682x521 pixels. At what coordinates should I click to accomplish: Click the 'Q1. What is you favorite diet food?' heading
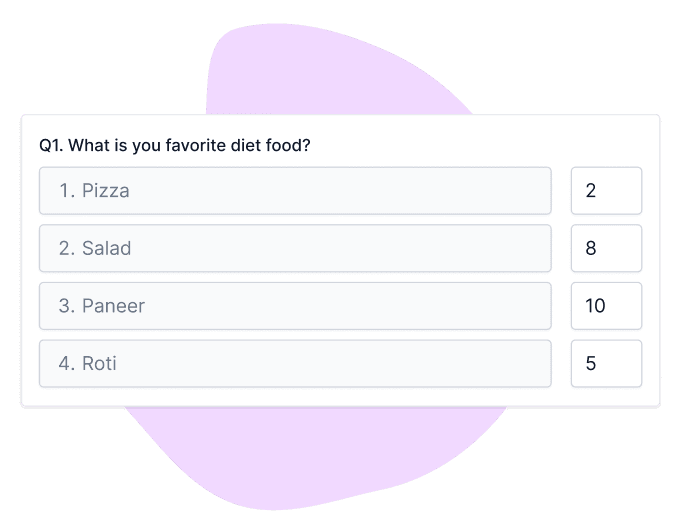coord(175,145)
